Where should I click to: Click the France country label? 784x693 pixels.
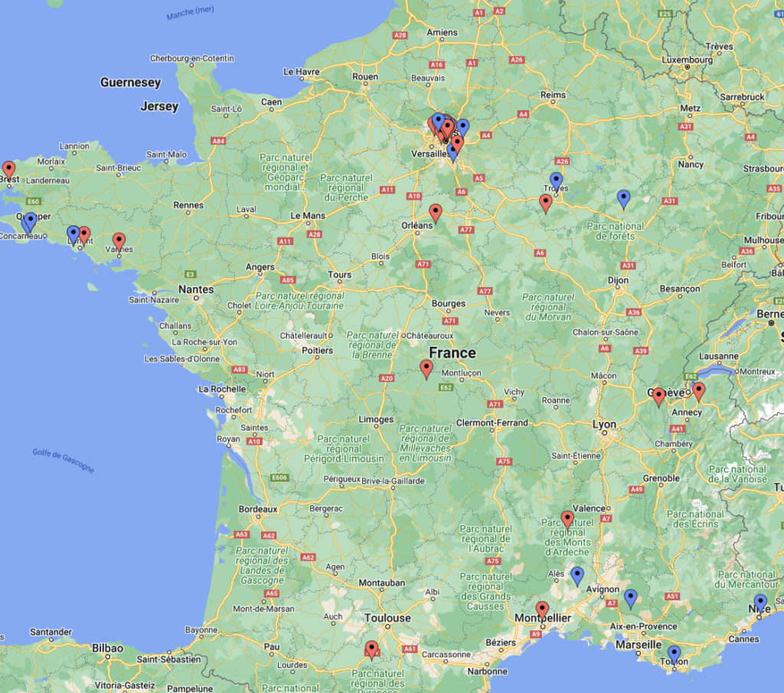[452, 353]
